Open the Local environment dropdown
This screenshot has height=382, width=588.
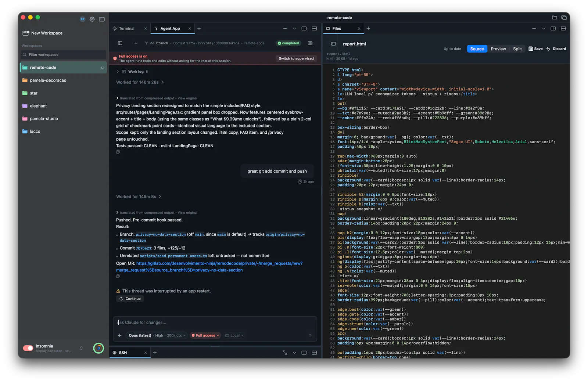234,335
